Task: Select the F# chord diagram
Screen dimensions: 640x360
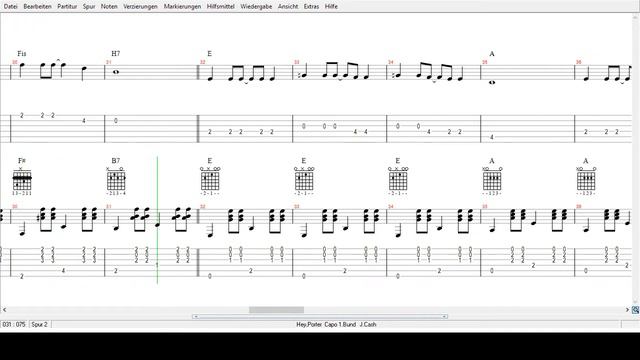Action: point(22,180)
